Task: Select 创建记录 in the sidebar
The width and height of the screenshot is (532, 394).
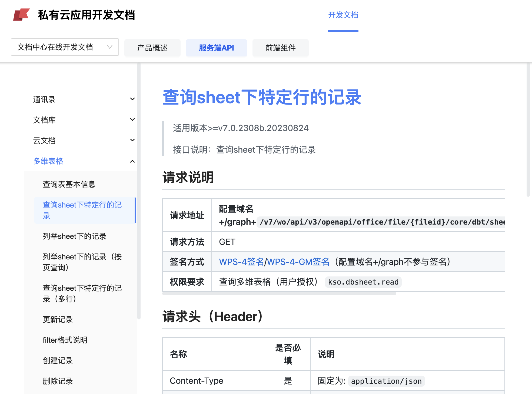Action: click(58, 360)
